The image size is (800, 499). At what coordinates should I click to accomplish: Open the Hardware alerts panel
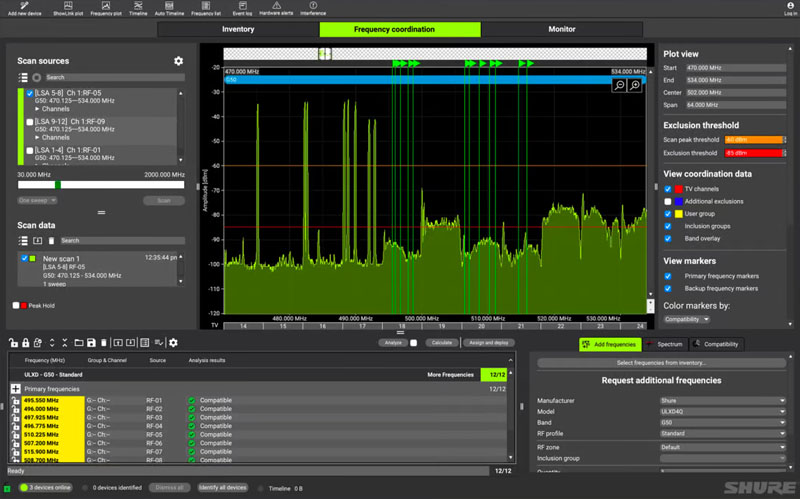pos(277,8)
